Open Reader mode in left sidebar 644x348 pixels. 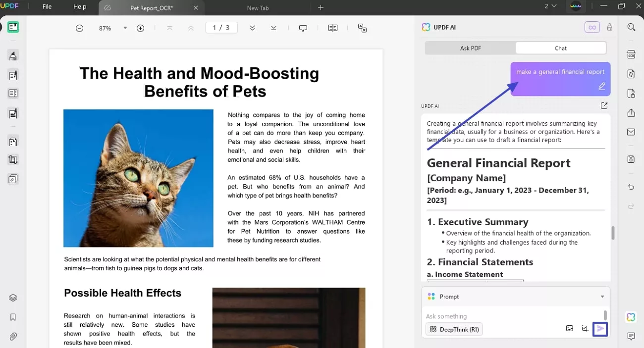pyautogui.click(x=13, y=27)
